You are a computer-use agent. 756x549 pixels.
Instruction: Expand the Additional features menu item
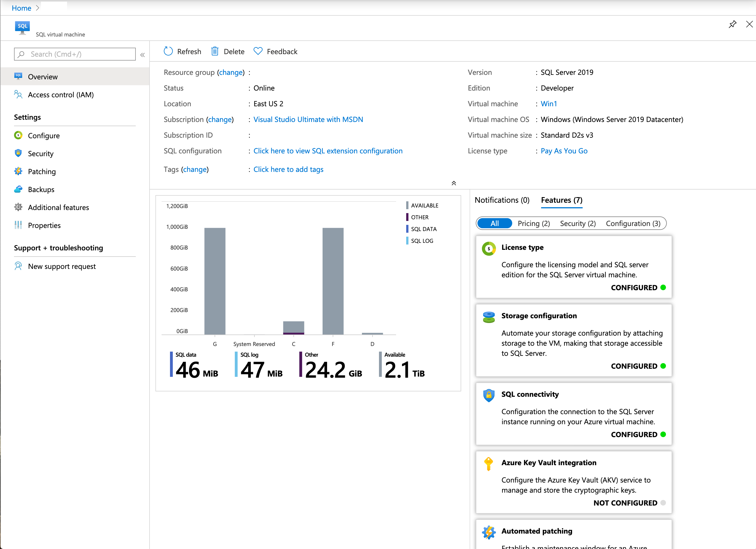(59, 207)
